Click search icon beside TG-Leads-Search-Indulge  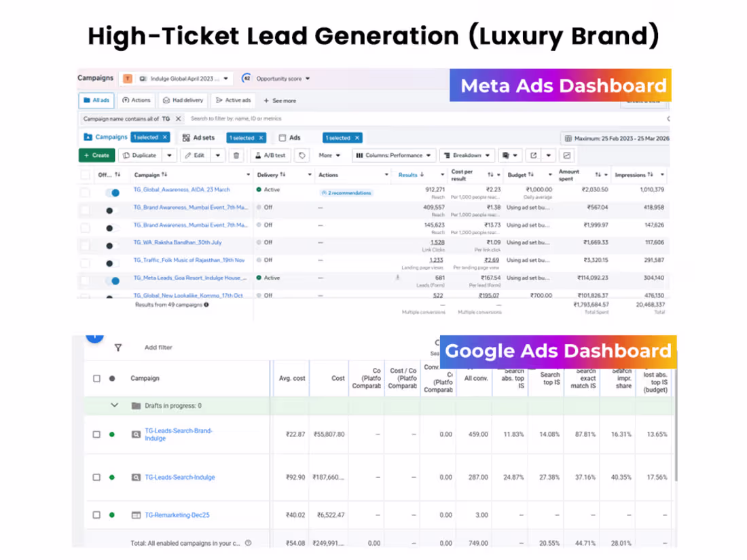pyautogui.click(x=136, y=477)
